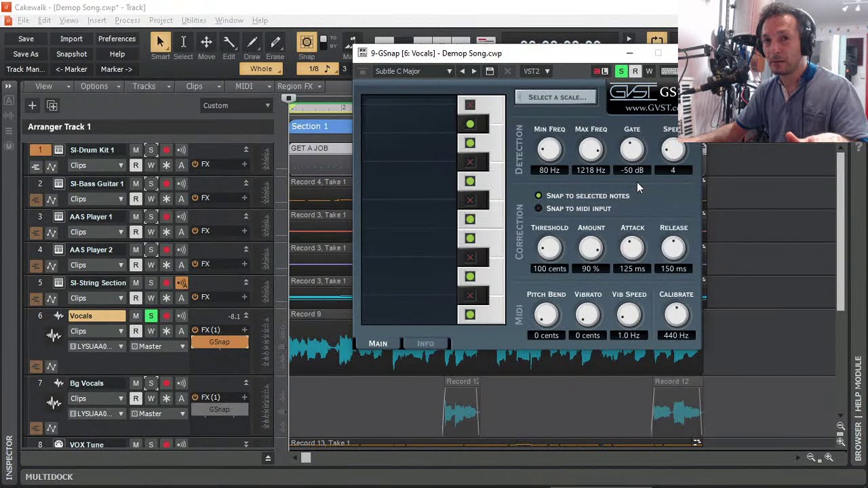Save the GSnap preset with floppy icon
868x488 pixels.
pyautogui.click(x=490, y=71)
